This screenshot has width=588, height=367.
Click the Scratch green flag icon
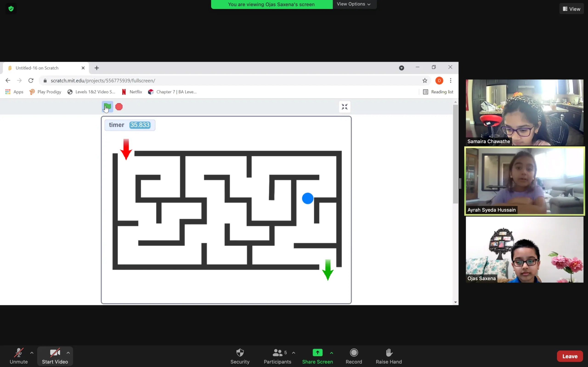tap(107, 107)
